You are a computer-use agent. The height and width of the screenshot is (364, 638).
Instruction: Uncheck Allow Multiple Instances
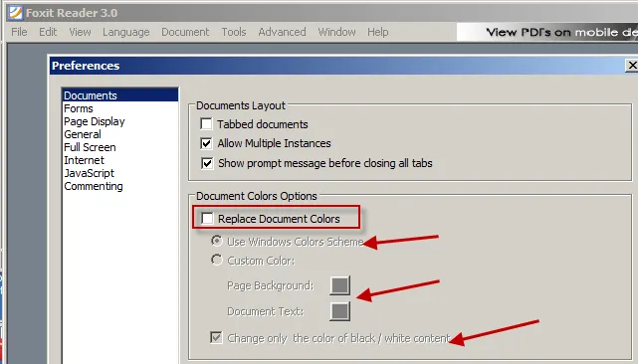coord(206,143)
